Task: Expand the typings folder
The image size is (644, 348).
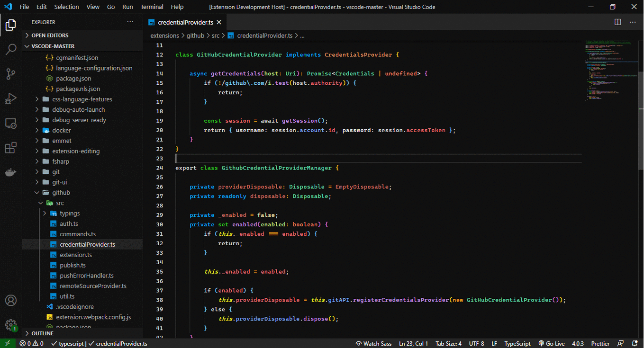Action: (x=82, y=214)
